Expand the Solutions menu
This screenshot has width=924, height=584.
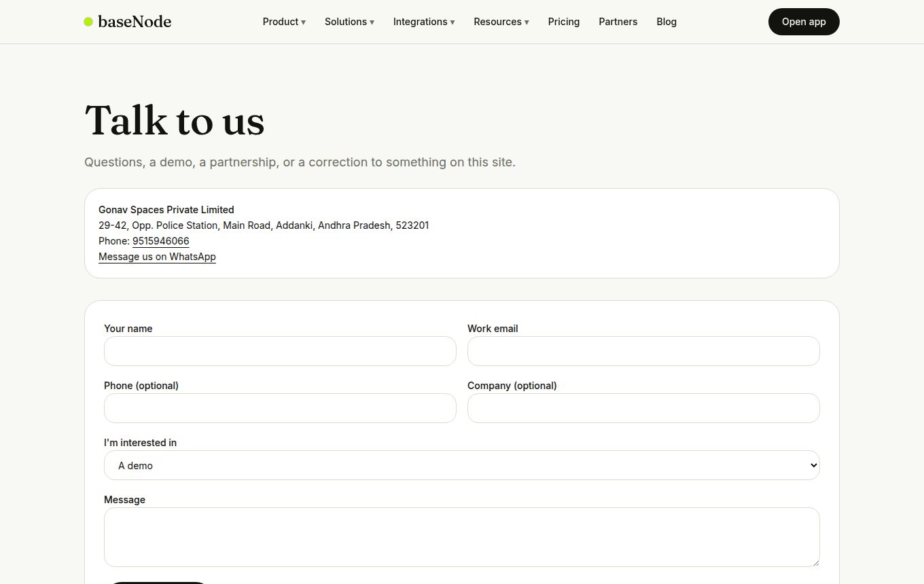point(349,22)
